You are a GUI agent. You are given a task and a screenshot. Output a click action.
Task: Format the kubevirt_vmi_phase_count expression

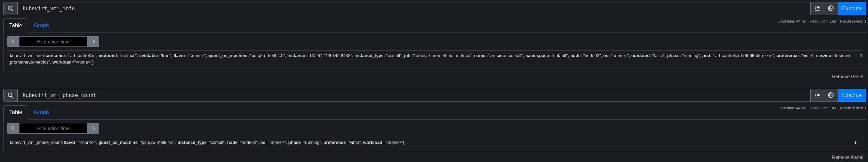click(x=817, y=95)
